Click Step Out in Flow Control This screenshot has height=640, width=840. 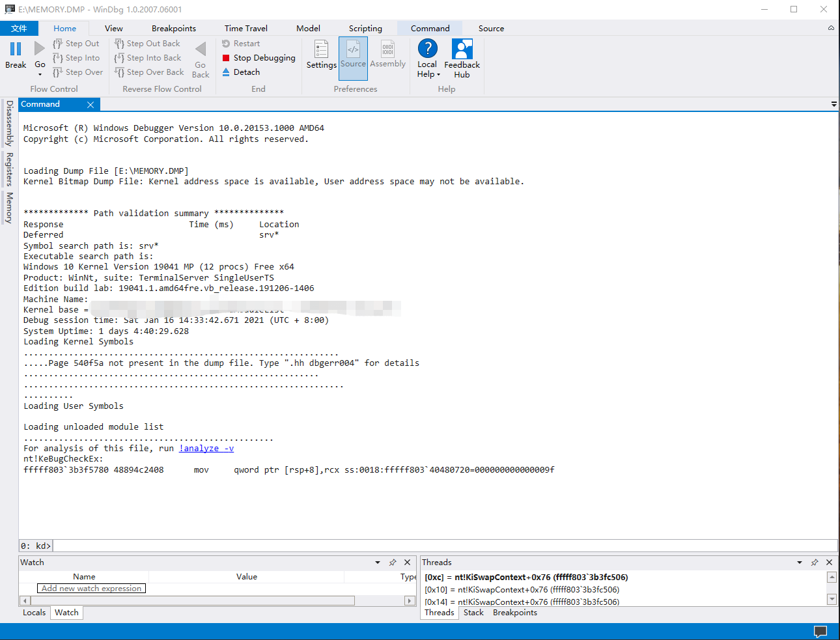[x=76, y=44]
